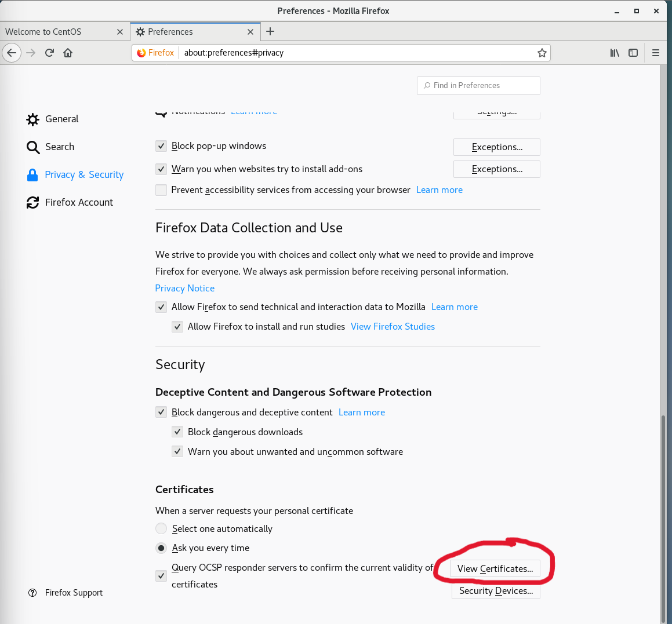Toggle Allow Firefox to send technical data checkbox
This screenshot has height=624, width=672.
pyautogui.click(x=161, y=307)
